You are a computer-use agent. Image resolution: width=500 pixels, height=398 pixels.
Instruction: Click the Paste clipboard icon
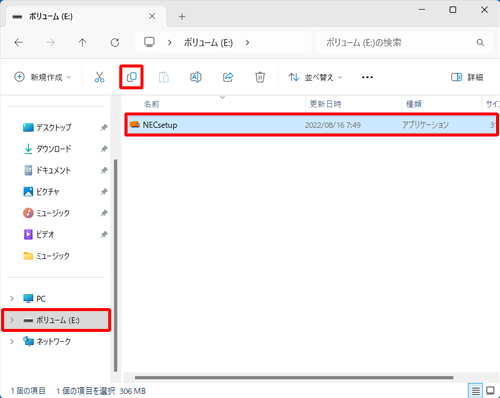[x=163, y=77]
